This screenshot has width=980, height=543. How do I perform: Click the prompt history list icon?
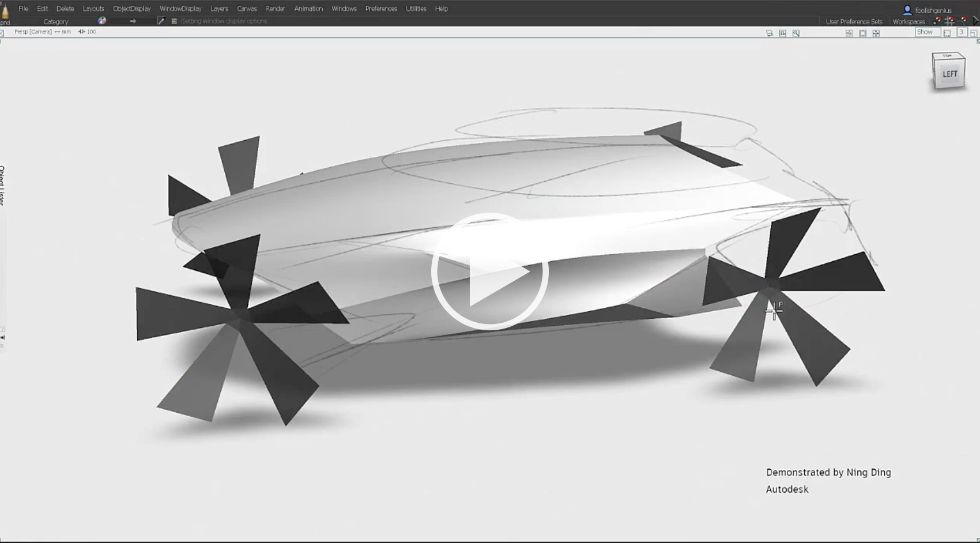pyautogui.click(x=174, y=21)
